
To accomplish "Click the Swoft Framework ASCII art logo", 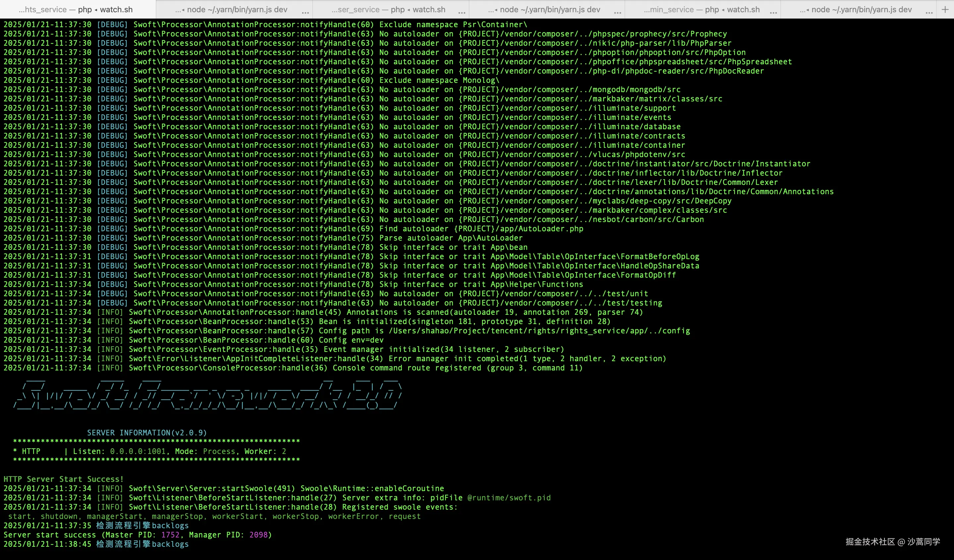I will point(208,395).
